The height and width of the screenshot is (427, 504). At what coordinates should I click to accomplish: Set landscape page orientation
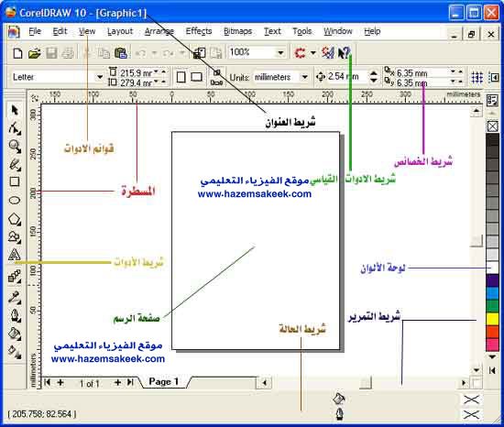click(196, 77)
